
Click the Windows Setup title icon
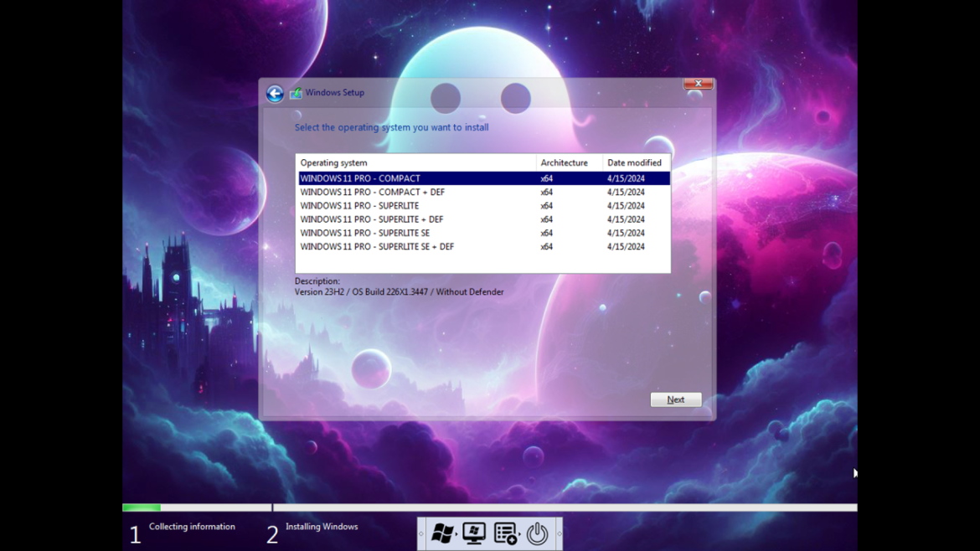click(x=296, y=93)
